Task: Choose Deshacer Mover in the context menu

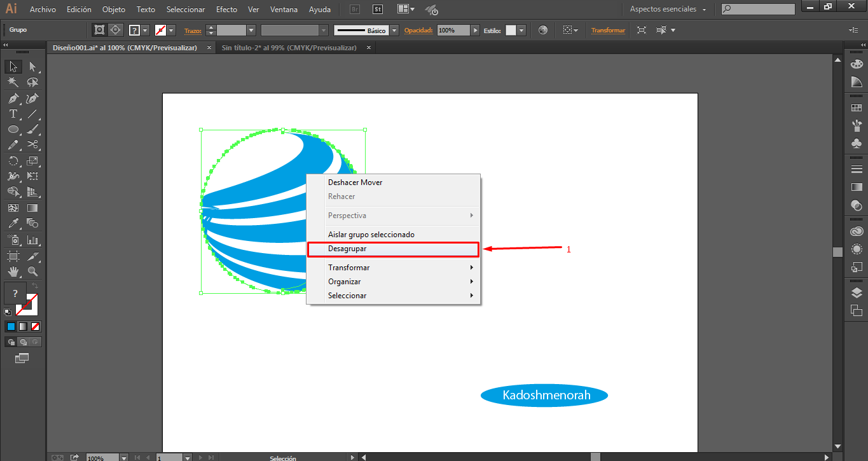Action: (392, 182)
